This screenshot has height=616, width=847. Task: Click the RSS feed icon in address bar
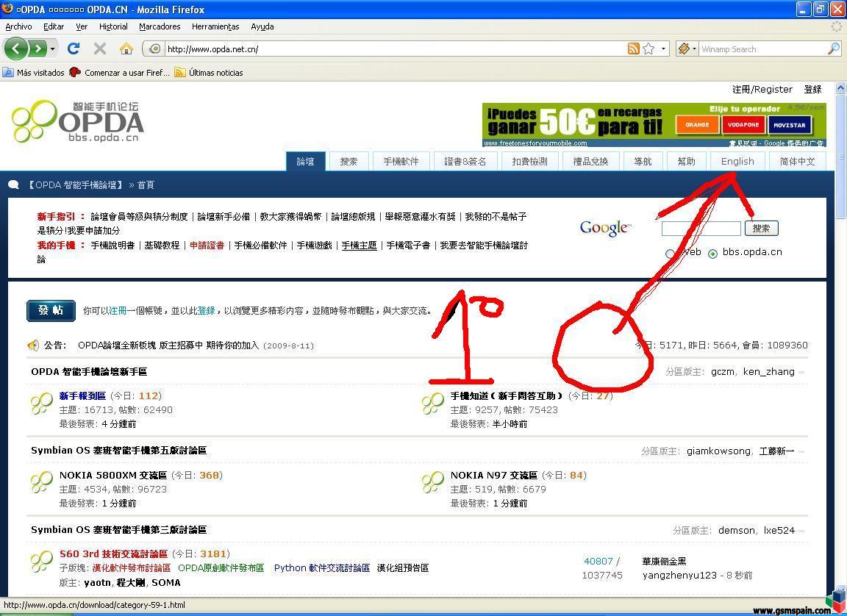633,49
